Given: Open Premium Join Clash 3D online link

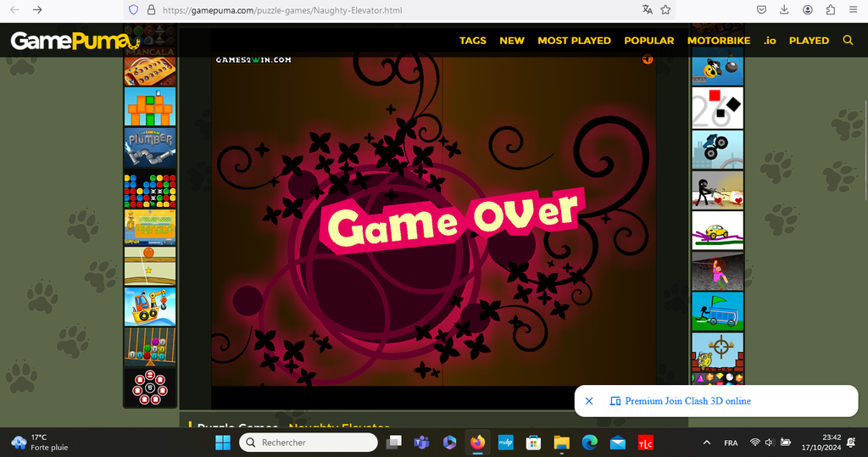Looking at the screenshot, I should click(687, 401).
